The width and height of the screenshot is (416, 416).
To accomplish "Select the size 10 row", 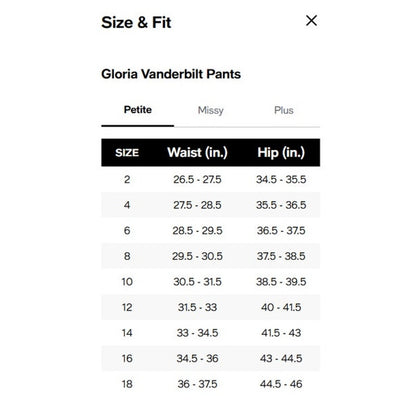I will pos(211,282).
